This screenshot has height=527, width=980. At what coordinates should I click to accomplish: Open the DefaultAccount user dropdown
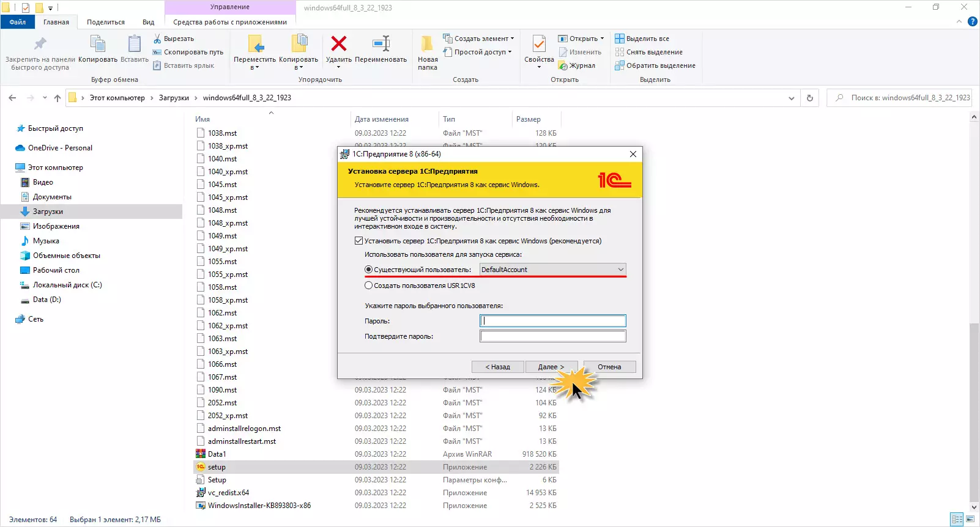pyautogui.click(x=553, y=270)
